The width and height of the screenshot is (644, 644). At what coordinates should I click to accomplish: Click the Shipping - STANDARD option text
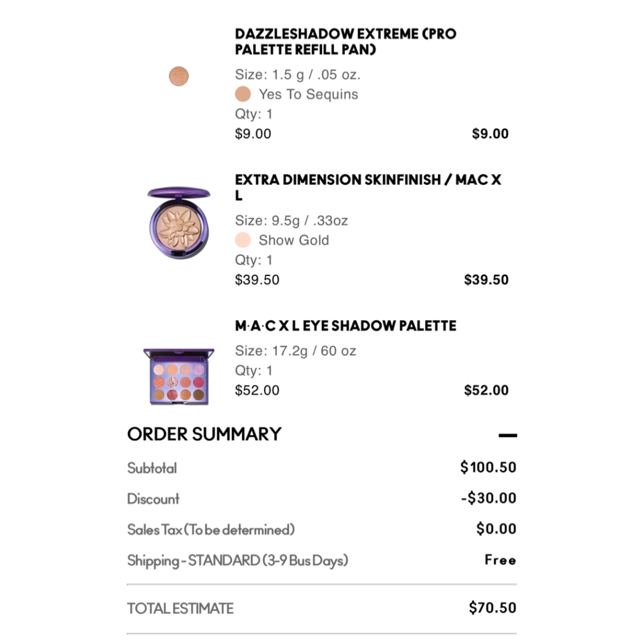click(237, 560)
